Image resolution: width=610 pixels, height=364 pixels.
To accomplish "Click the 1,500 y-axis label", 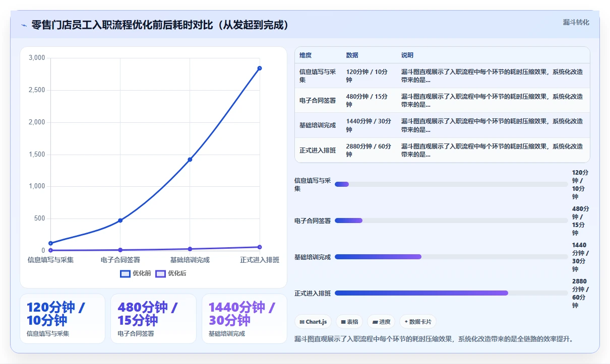I will click(x=37, y=155).
